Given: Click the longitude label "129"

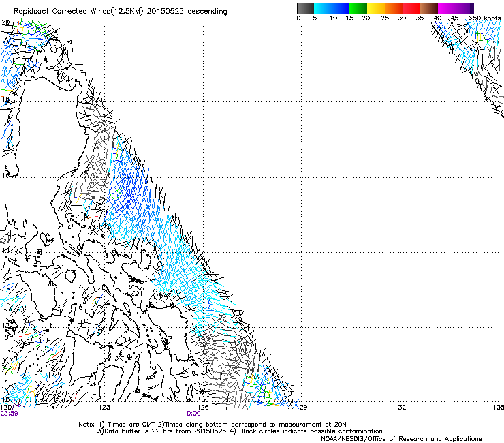Looking at the screenshot, I should [x=302, y=408].
